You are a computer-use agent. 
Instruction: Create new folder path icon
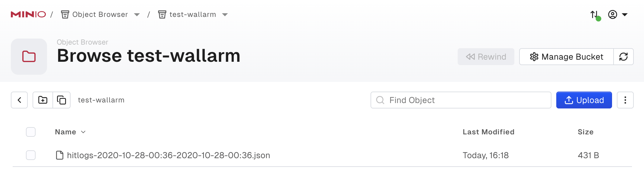[43, 100]
